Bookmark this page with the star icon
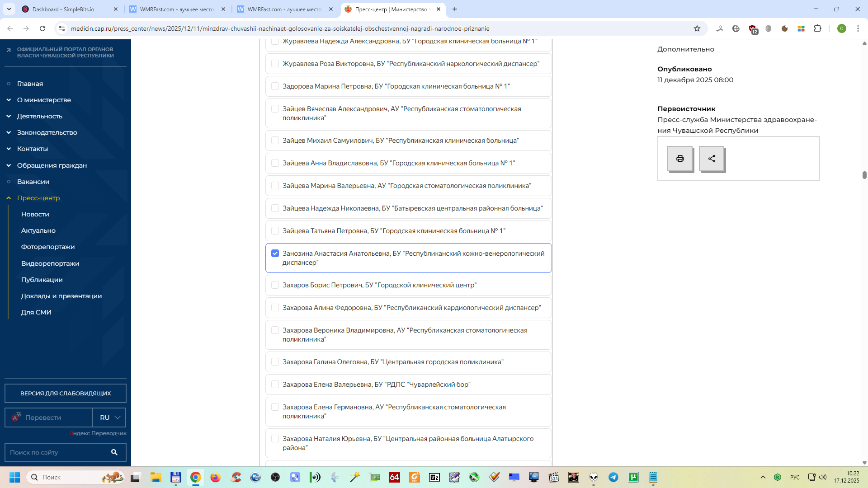Viewport: 868px width, 488px height. [697, 28]
